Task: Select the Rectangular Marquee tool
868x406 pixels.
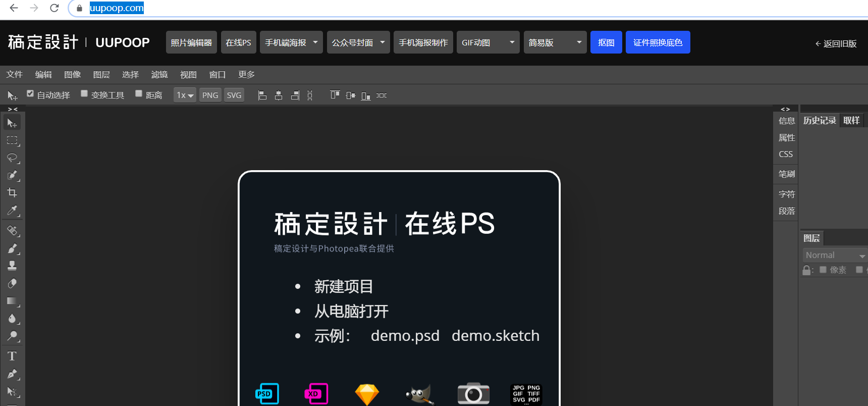Action: (12, 140)
